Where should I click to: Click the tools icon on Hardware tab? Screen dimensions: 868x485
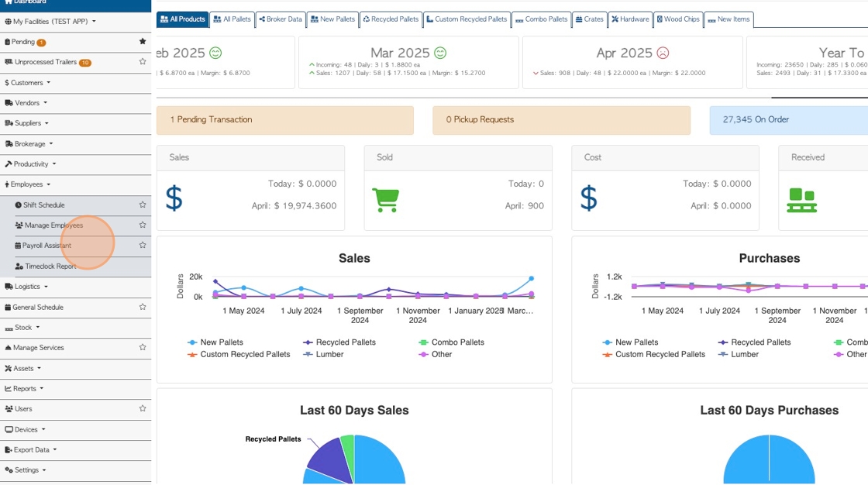tap(615, 19)
